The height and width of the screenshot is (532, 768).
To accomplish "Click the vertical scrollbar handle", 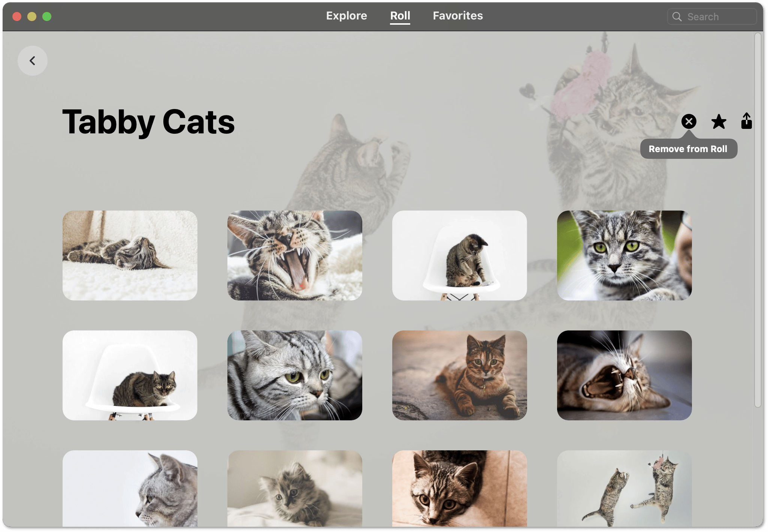I will (x=758, y=220).
